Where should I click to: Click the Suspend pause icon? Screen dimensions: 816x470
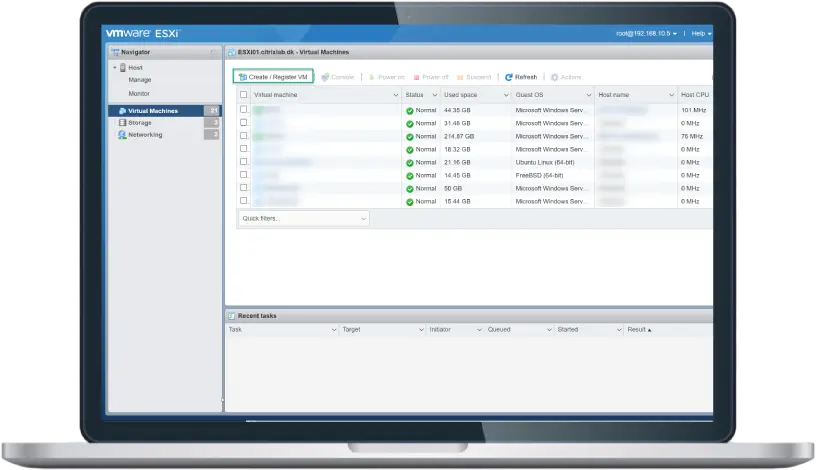tap(460, 77)
